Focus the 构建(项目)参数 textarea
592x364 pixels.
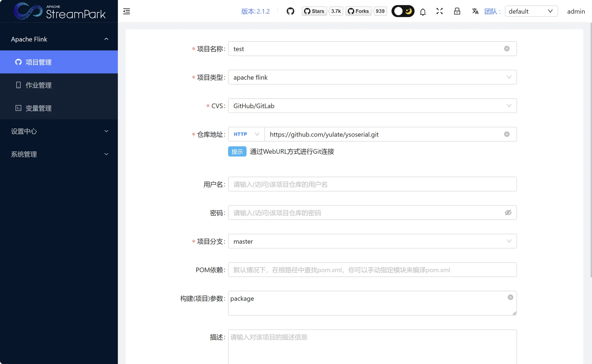[x=372, y=303]
